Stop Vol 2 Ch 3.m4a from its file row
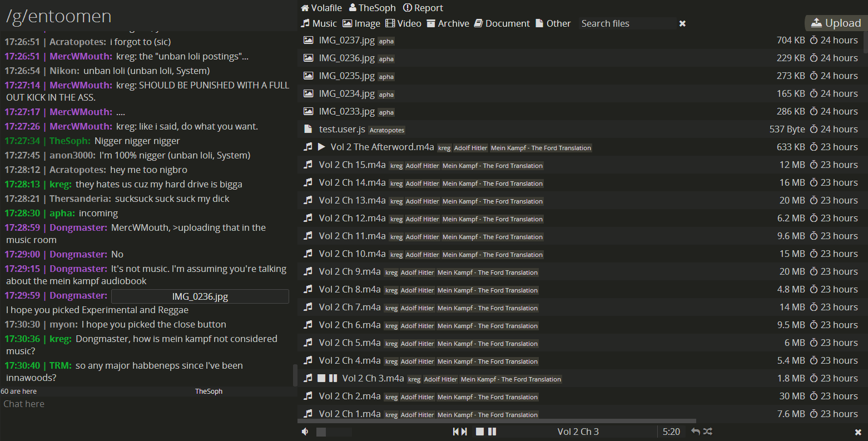 321,378
